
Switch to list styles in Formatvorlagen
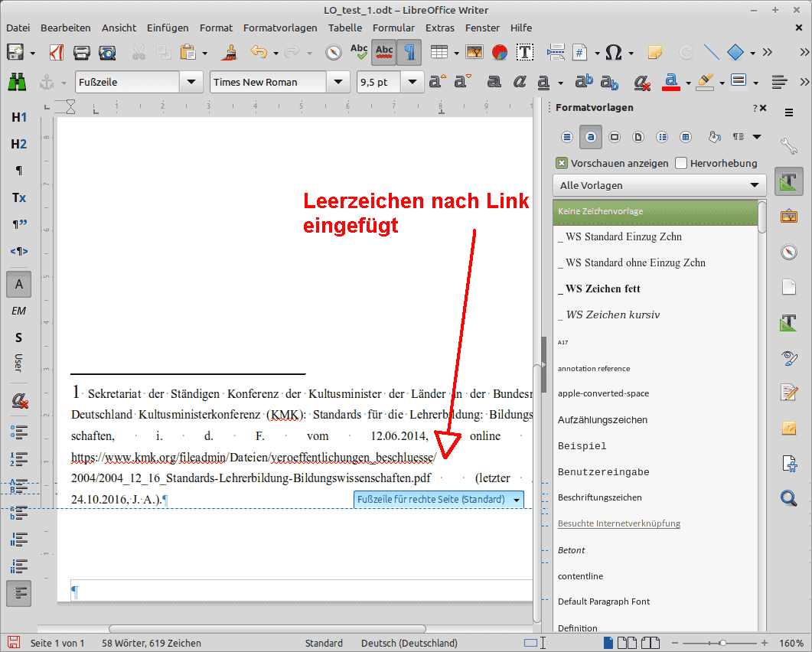(x=662, y=137)
